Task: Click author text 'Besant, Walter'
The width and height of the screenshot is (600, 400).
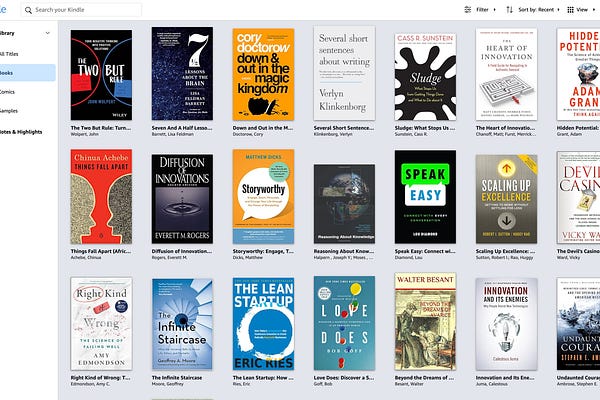Action: [x=409, y=384]
